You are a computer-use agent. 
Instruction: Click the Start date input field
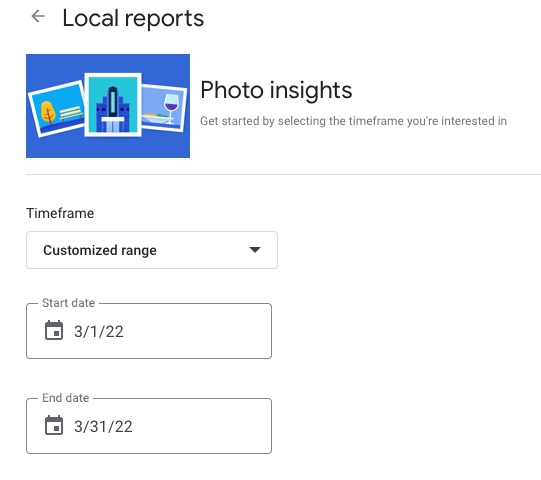point(149,331)
